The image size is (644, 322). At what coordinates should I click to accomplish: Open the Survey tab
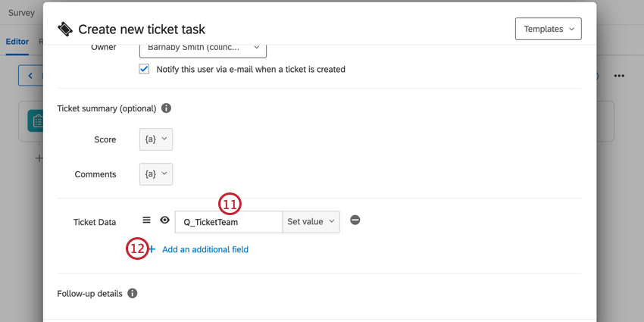[21, 13]
